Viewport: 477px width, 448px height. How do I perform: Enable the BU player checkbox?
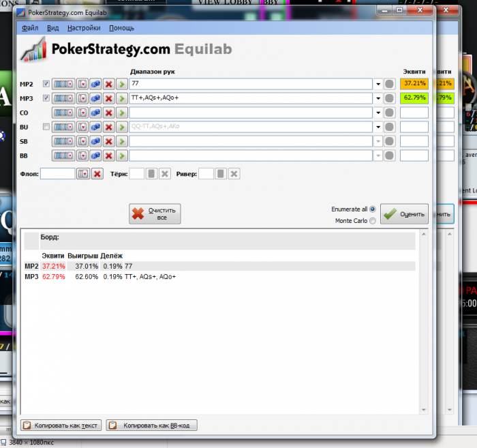point(46,126)
